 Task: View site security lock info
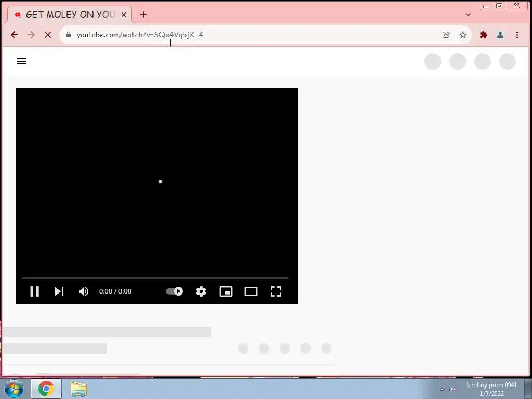pos(69,35)
